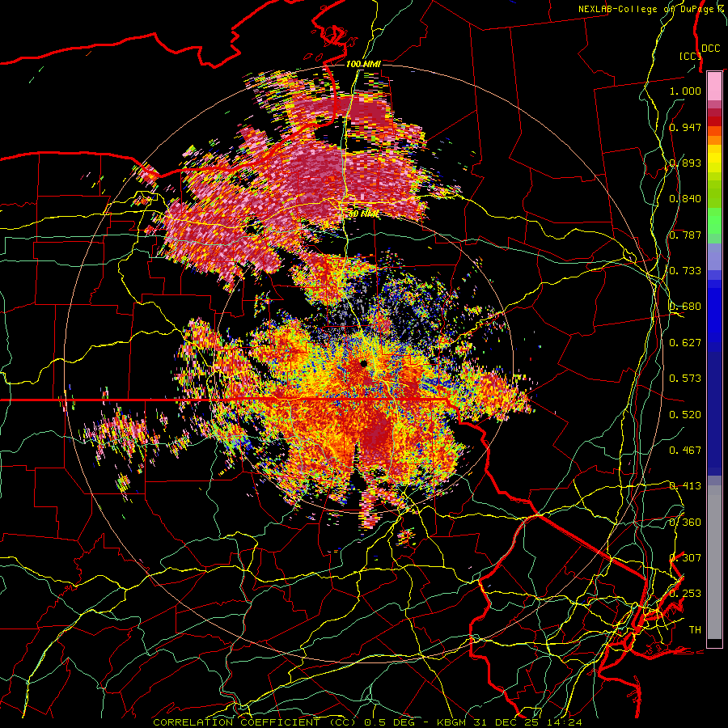The image size is (728, 728).
Task: Click the 0.413 scale value
Action: click(x=685, y=485)
